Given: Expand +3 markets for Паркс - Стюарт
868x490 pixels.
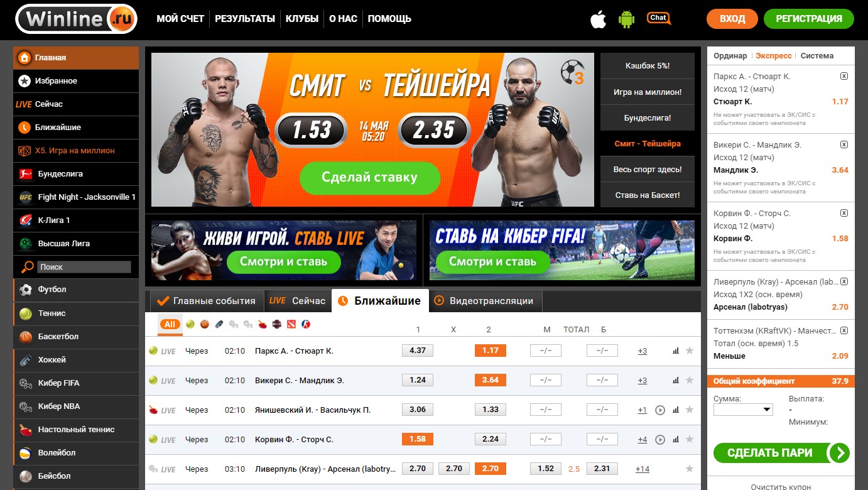Looking at the screenshot, I should pos(642,351).
